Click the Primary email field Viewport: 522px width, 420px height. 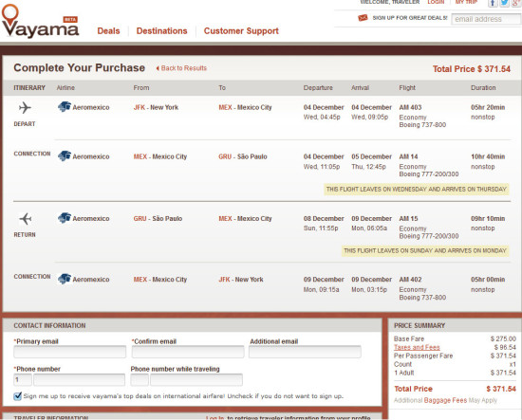point(70,352)
